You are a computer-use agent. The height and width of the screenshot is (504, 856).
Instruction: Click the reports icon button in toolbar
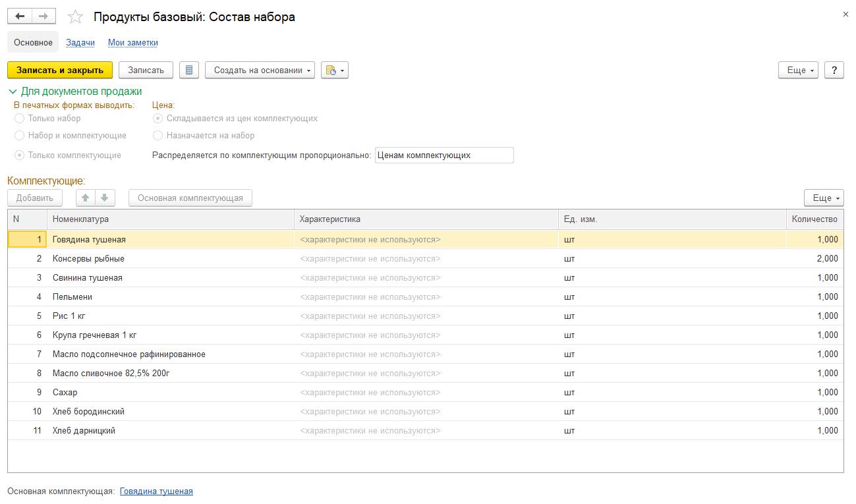click(x=335, y=70)
